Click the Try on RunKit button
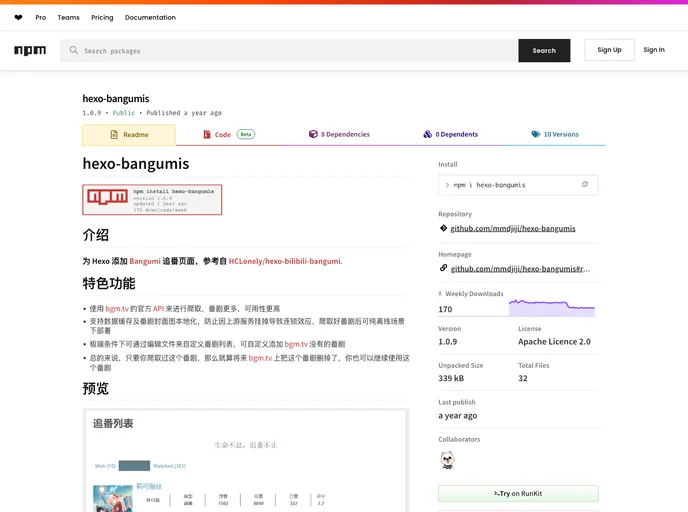The width and height of the screenshot is (688, 512). tap(518, 494)
